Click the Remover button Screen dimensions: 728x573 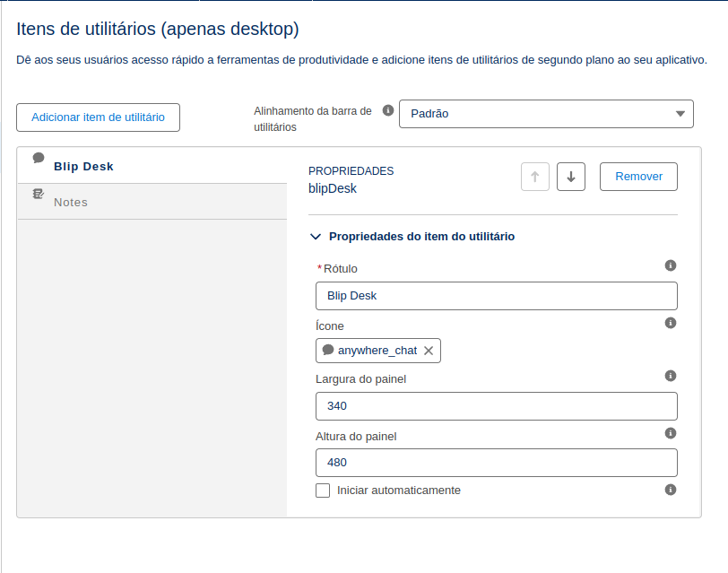click(x=638, y=177)
